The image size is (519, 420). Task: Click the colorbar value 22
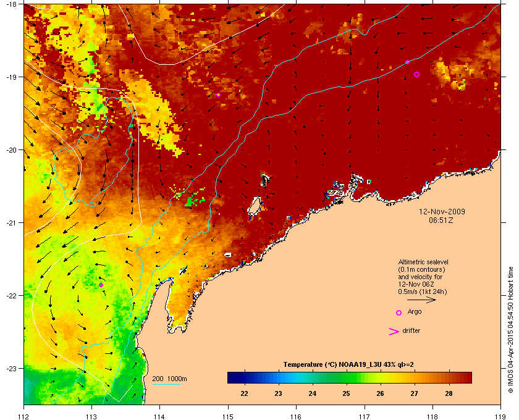(244, 393)
